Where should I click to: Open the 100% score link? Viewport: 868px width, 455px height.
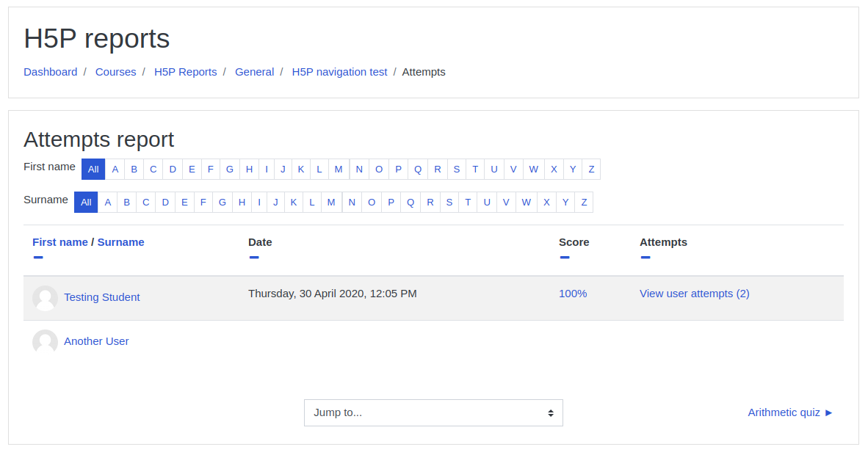573,294
